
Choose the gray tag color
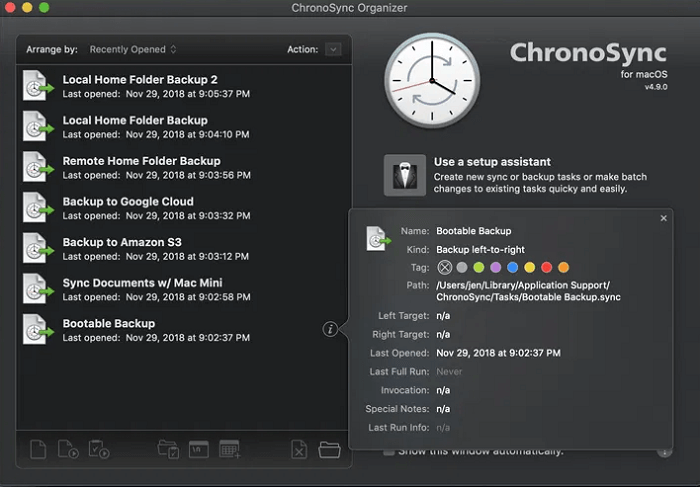462,267
